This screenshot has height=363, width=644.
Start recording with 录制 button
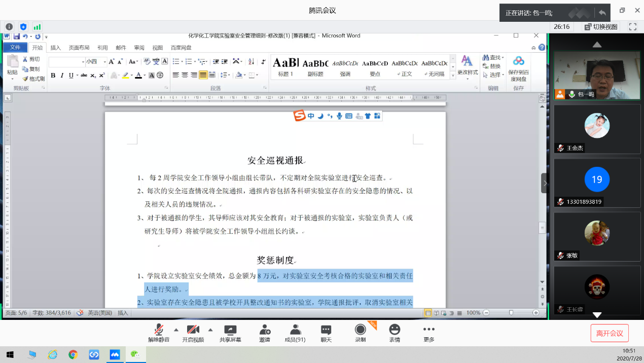pyautogui.click(x=360, y=333)
